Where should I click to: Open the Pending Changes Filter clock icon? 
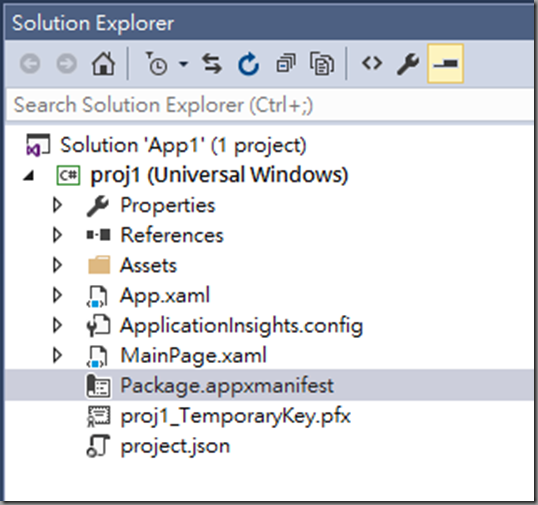pos(156,63)
